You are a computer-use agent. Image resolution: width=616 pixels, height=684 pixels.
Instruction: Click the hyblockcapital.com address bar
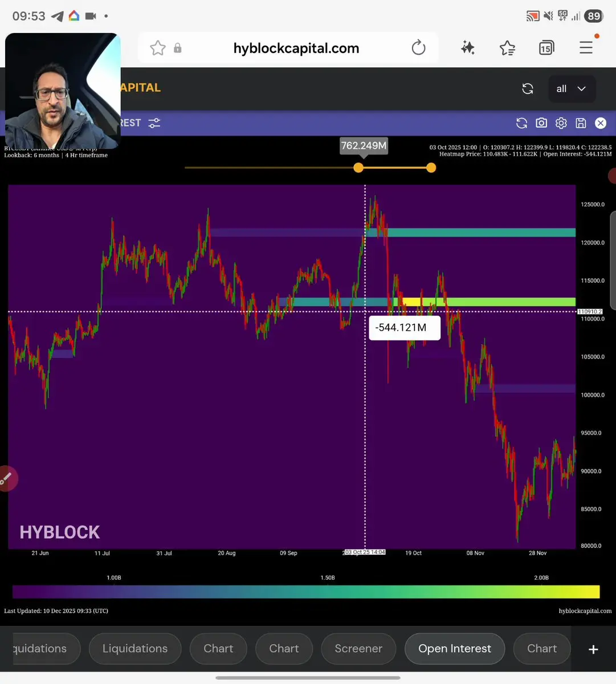pyautogui.click(x=296, y=48)
